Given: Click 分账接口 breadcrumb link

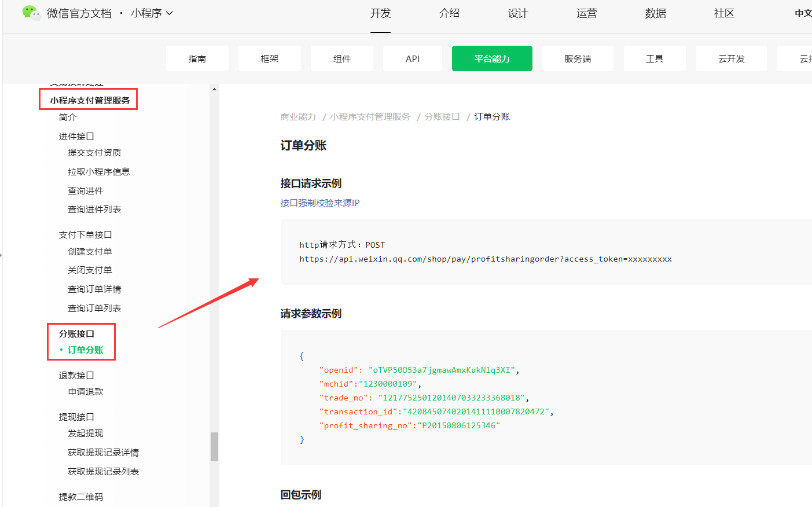Looking at the screenshot, I should coord(442,116).
